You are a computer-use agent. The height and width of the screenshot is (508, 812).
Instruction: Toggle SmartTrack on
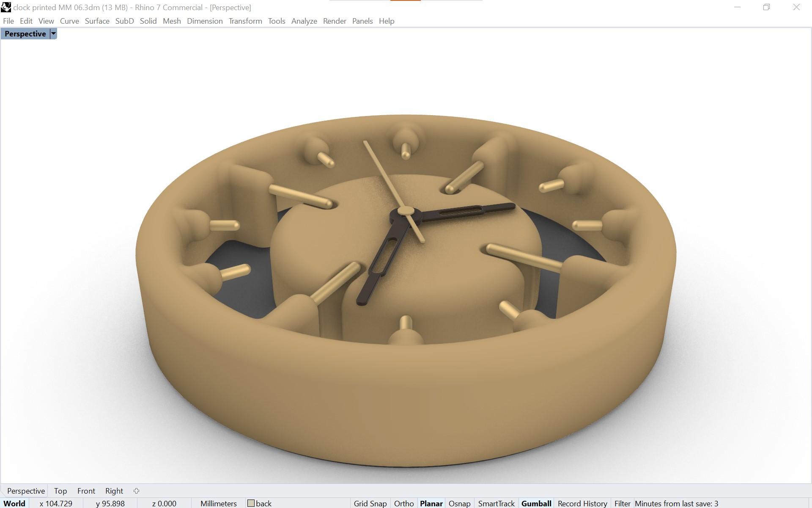click(x=496, y=503)
